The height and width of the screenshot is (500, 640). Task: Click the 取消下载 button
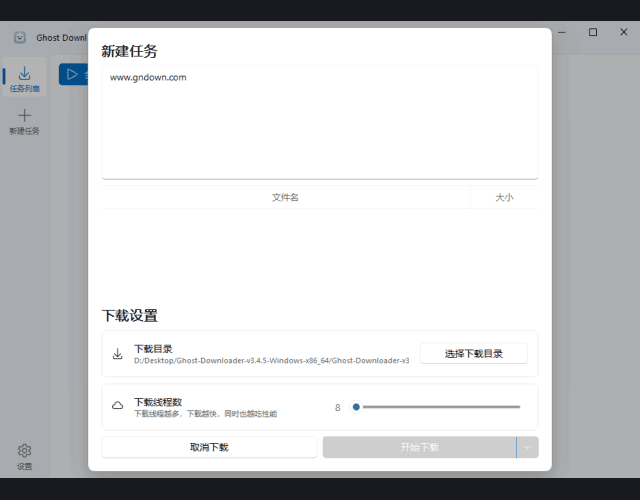point(209,447)
